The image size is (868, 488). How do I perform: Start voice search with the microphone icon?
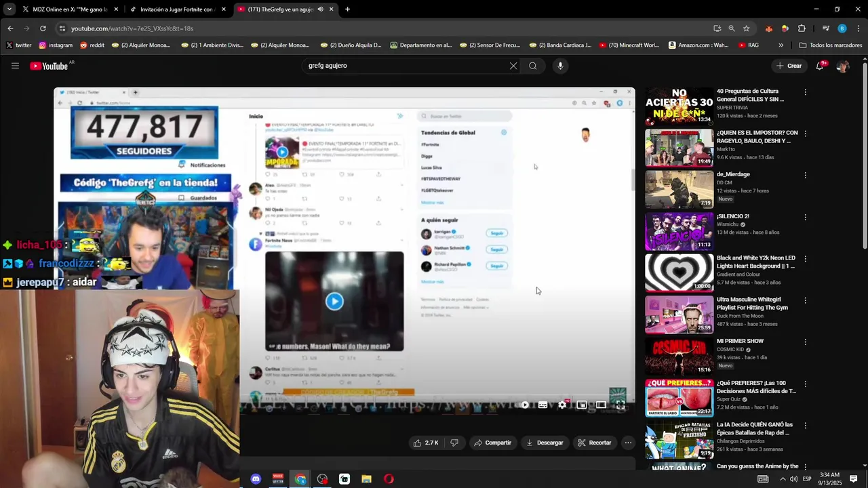pyautogui.click(x=560, y=66)
